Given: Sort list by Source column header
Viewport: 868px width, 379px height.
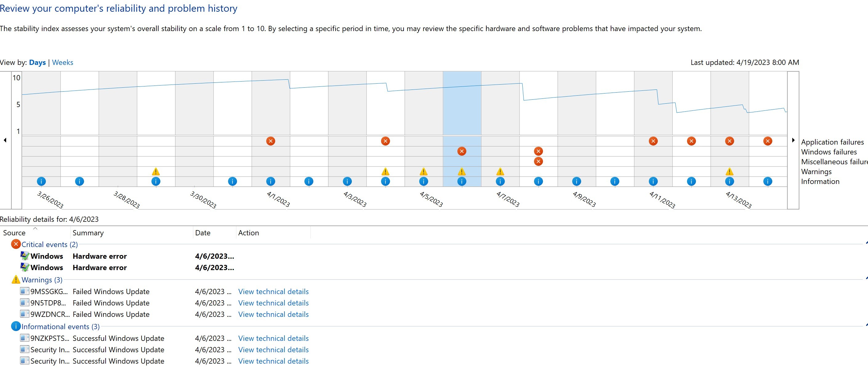Looking at the screenshot, I should tap(14, 233).
